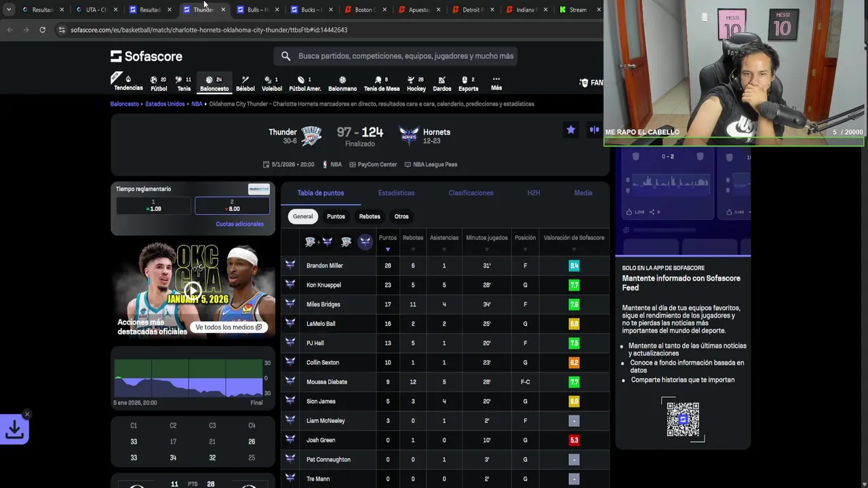868x488 pixels.
Task: Click the Charlotte Hornets logo in header
Action: 409,136
